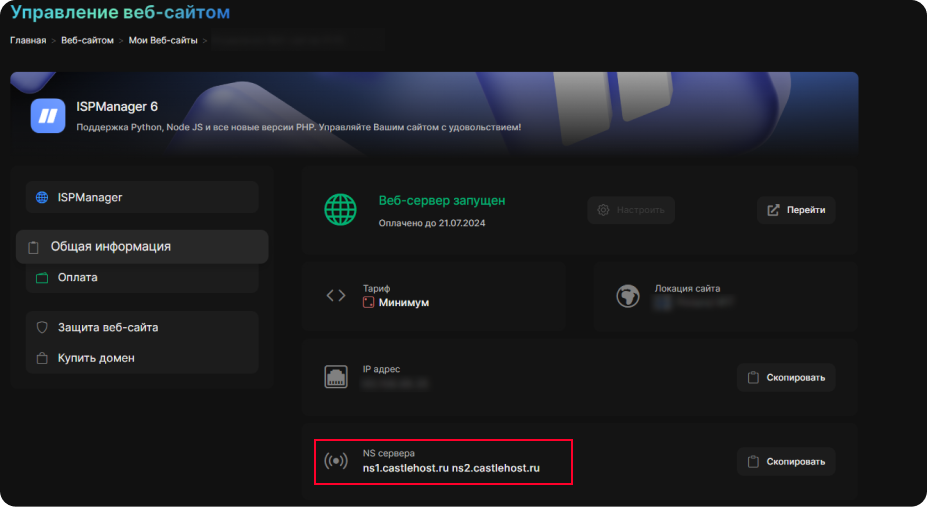
Task: Go to Защита веб-сайта section
Action: (x=107, y=327)
